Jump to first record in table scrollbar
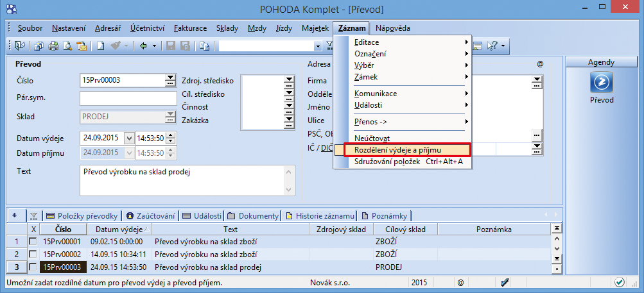This screenshot has width=644, height=293. 557,228
